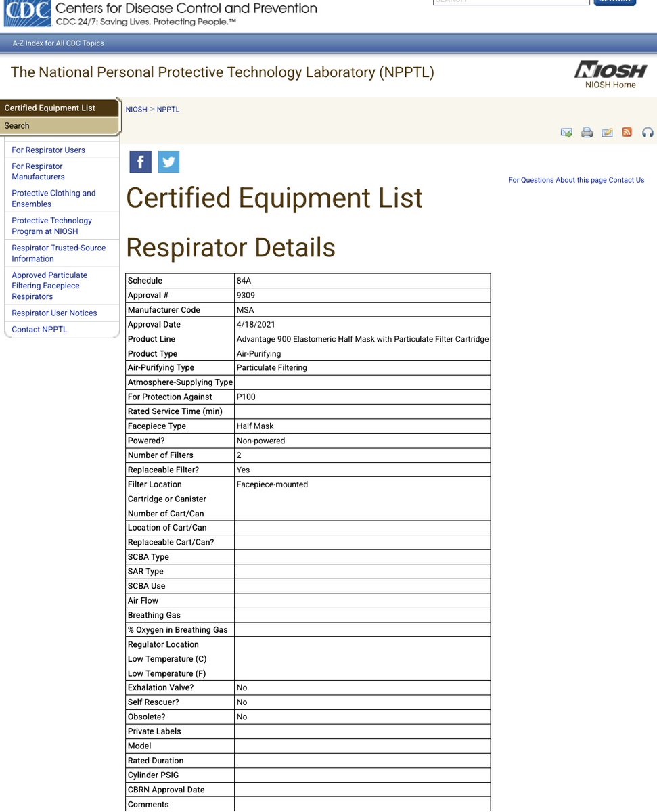
Task: Open Respirator User Notices item
Action: [x=54, y=313]
